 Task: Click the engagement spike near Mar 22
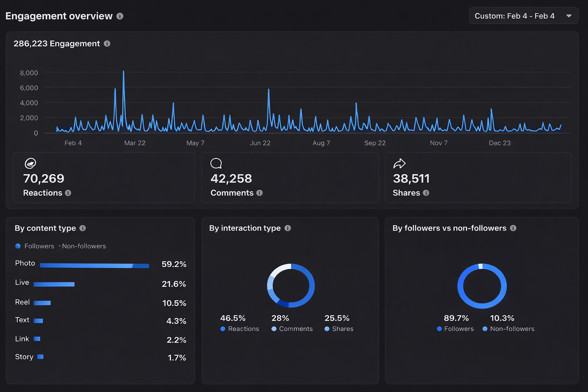click(x=124, y=77)
